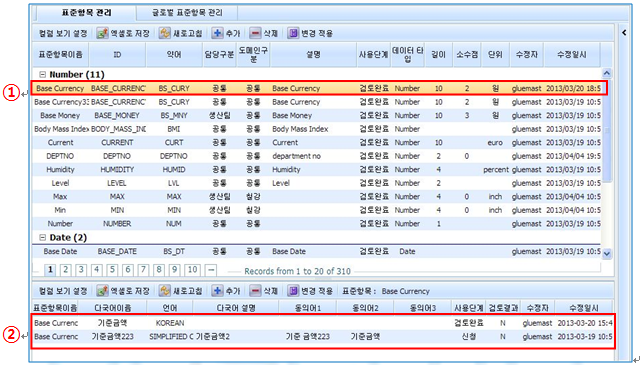Go to page 10 in the pager
The image size is (640, 365).
[x=192, y=270]
